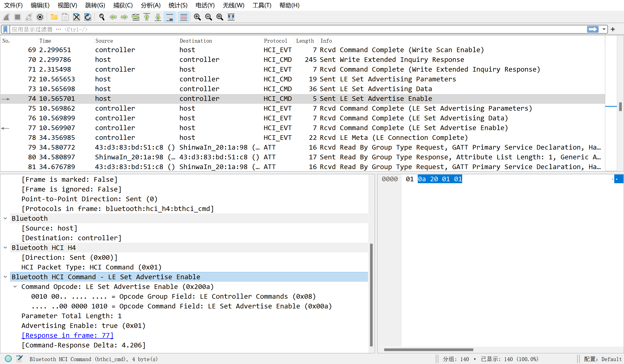Open the 编辑(E) menu
Screen dimensions: 624x364
coord(40,5)
